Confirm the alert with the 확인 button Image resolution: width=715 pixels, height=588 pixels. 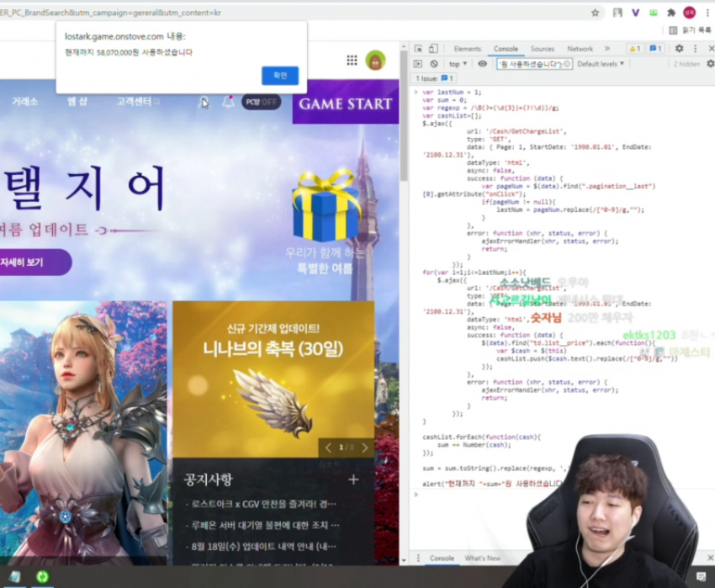click(280, 75)
